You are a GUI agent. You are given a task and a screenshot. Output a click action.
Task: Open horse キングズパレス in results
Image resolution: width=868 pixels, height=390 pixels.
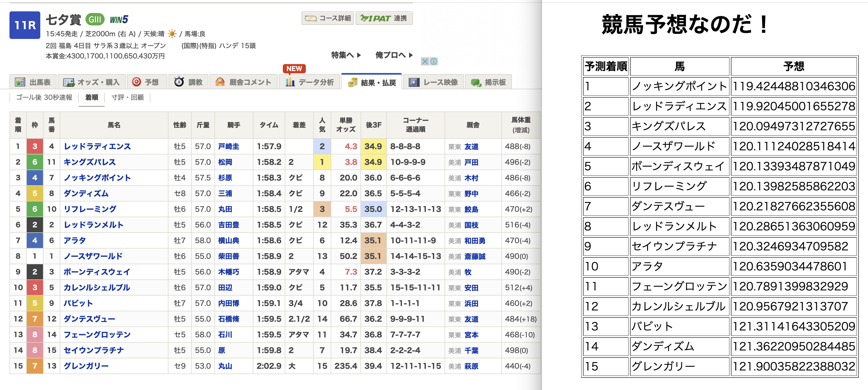click(x=90, y=162)
